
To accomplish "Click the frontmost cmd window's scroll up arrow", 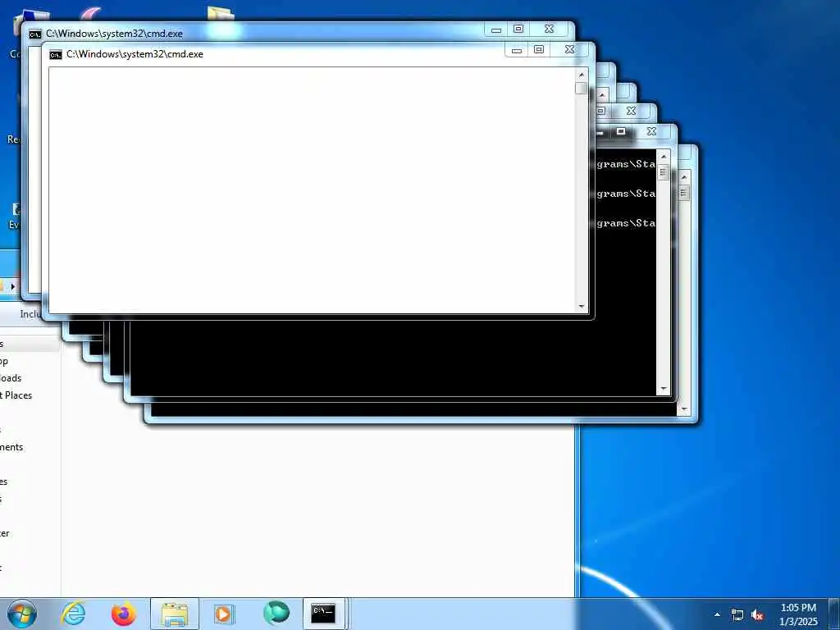I will [x=582, y=75].
